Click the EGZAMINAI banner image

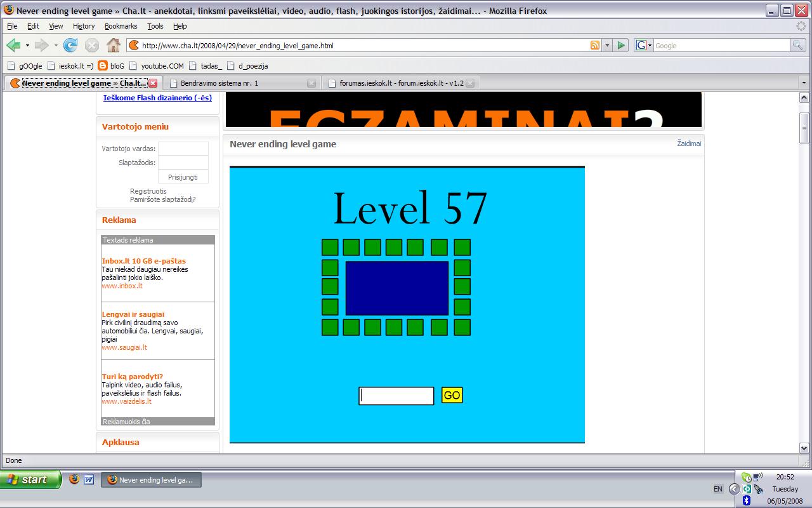(x=464, y=110)
